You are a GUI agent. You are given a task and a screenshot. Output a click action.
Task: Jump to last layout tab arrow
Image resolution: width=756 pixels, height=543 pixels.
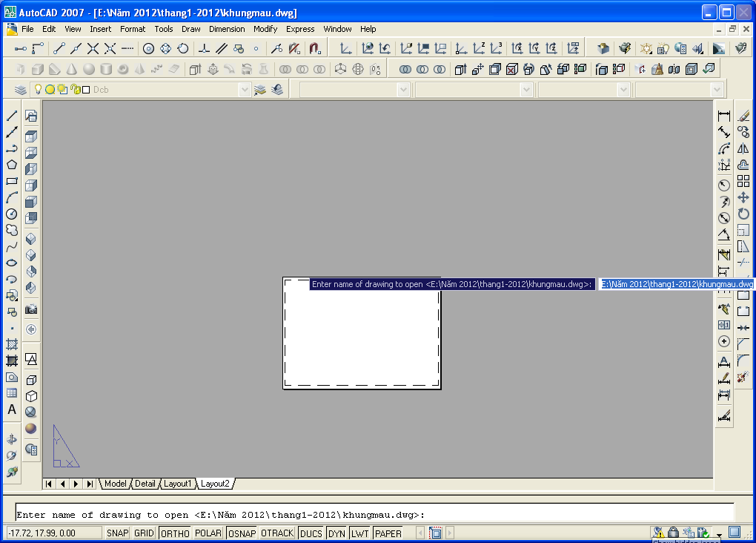click(x=90, y=484)
